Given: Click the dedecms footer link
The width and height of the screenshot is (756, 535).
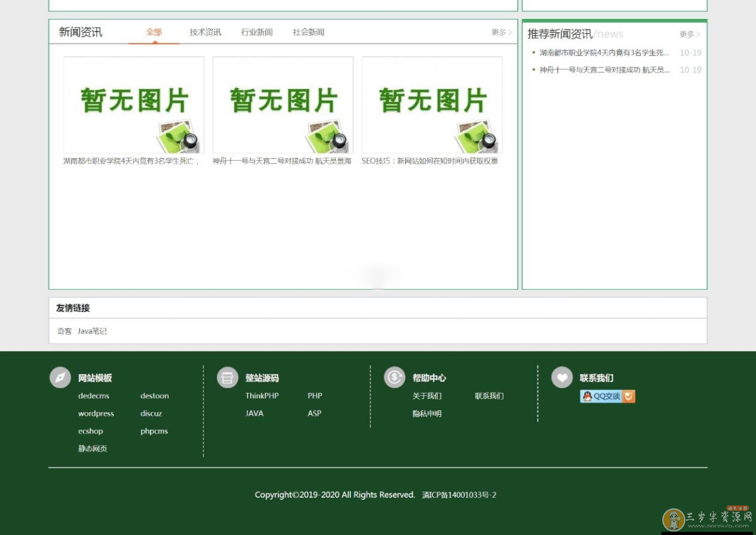Looking at the screenshot, I should (x=93, y=396).
